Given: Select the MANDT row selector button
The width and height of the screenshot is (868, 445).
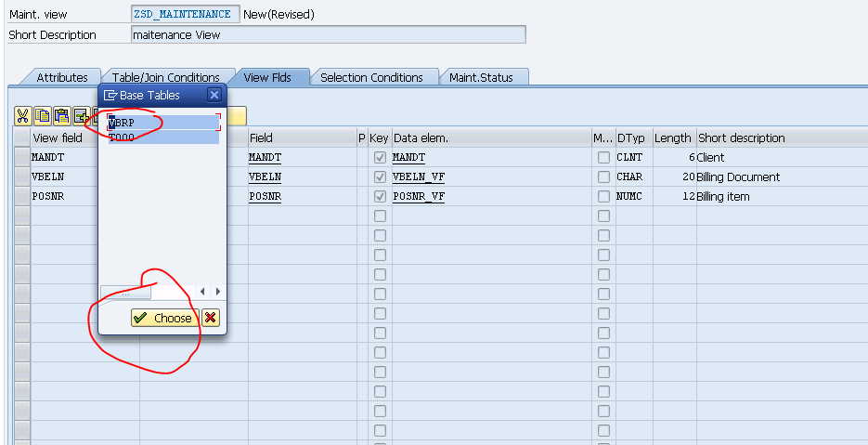Looking at the screenshot, I should click(22, 157).
